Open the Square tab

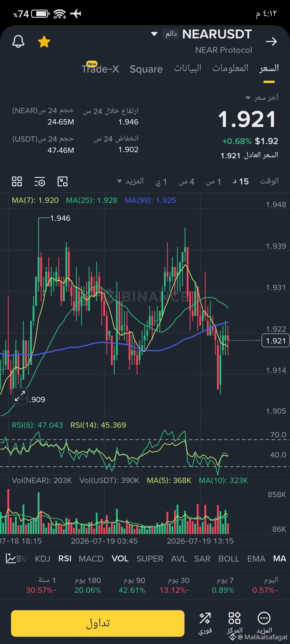[146, 69]
